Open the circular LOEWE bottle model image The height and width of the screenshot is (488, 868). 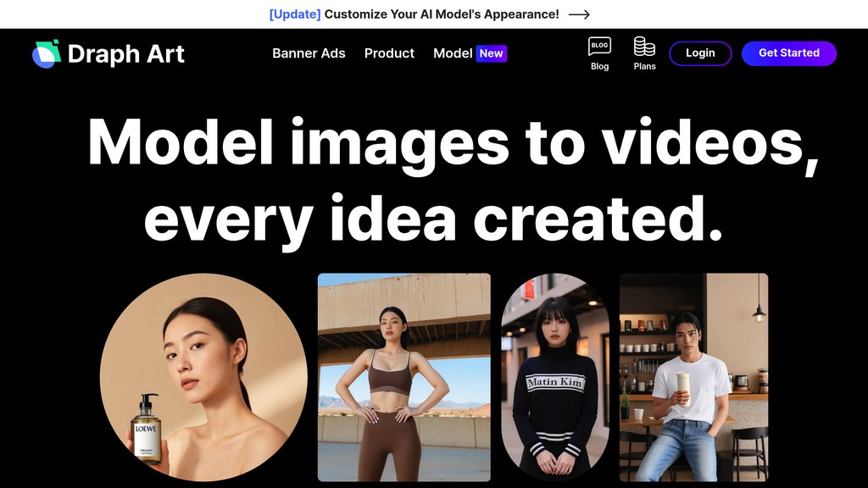[203, 377]
